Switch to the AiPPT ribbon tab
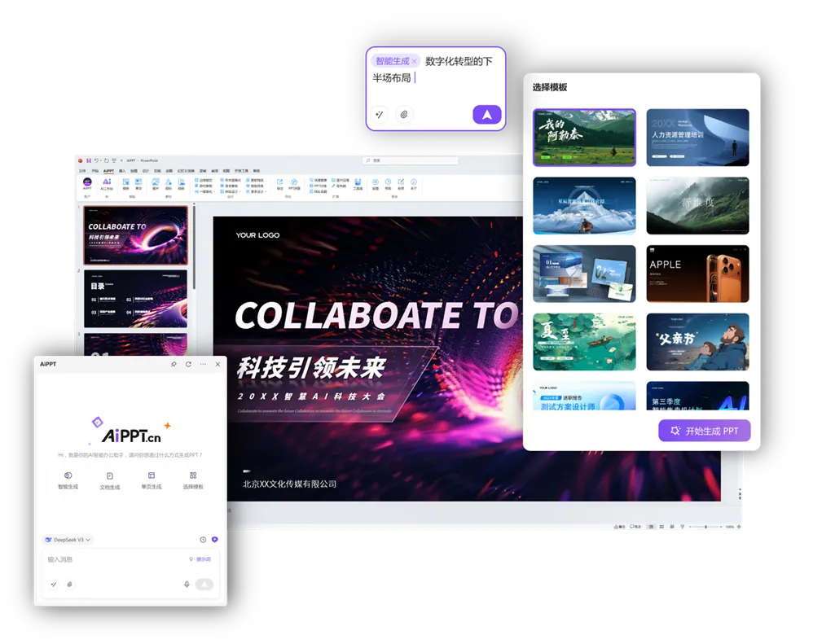The width and height of the screenshot is (813, 644). [x=108, y=170]
